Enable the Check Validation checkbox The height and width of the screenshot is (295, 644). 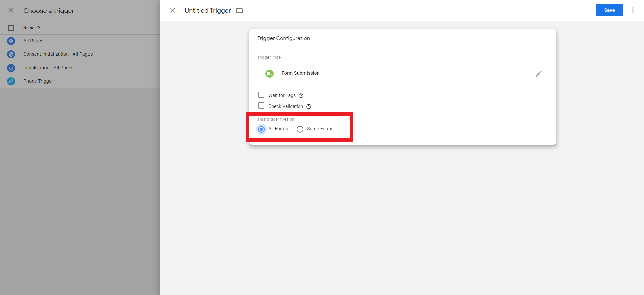(x=261, y=106)
